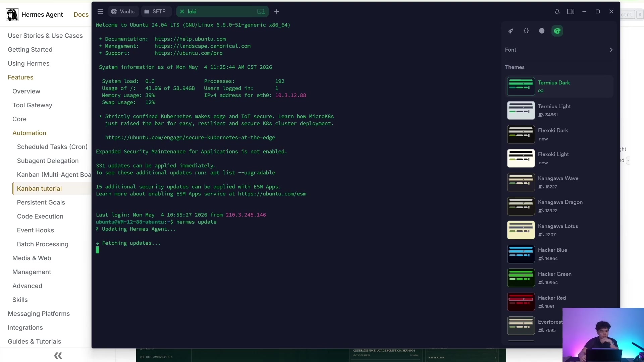Open the hamburger menu in Termius
This screenshot has width=644, height=362.
(x=100, y=11)
